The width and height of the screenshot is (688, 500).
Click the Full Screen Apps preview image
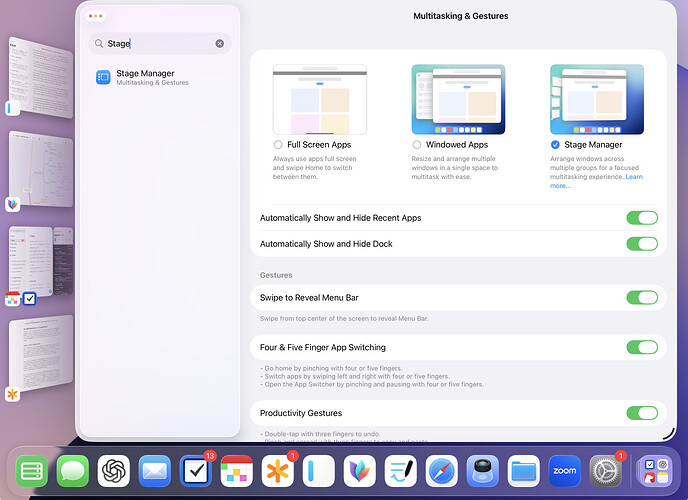pyautogui.click(x=320, y=100)
